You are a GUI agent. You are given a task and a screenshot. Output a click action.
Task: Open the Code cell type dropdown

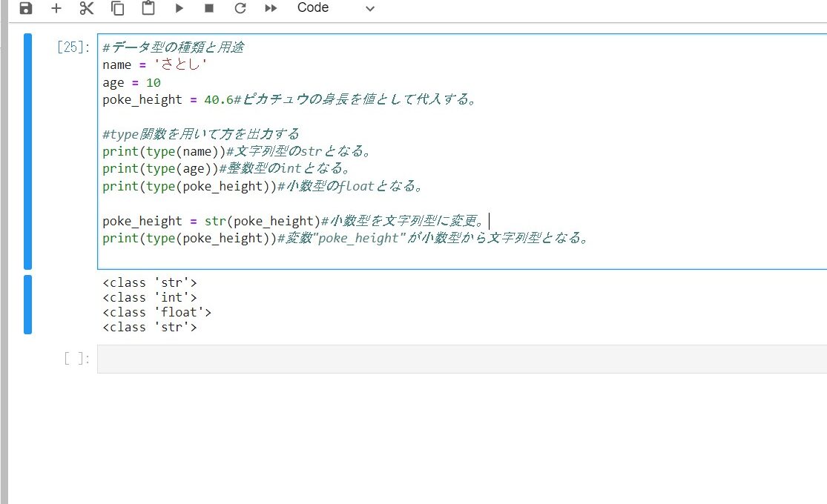click(x=335, y=8)
